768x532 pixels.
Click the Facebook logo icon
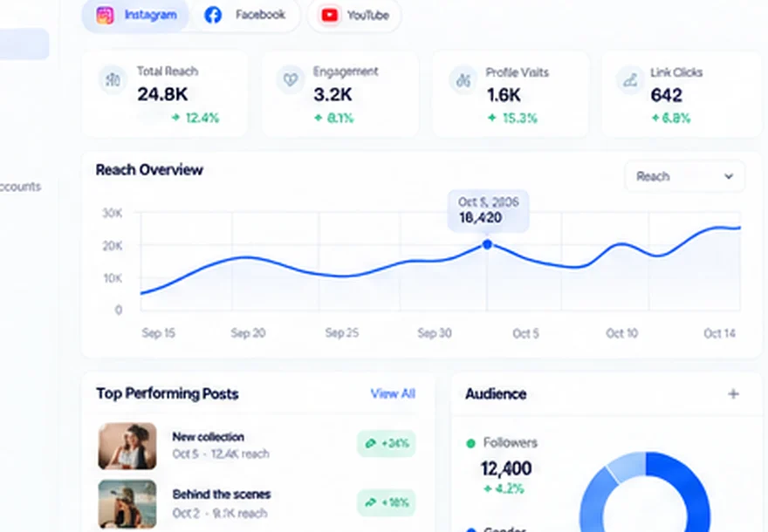213,15
